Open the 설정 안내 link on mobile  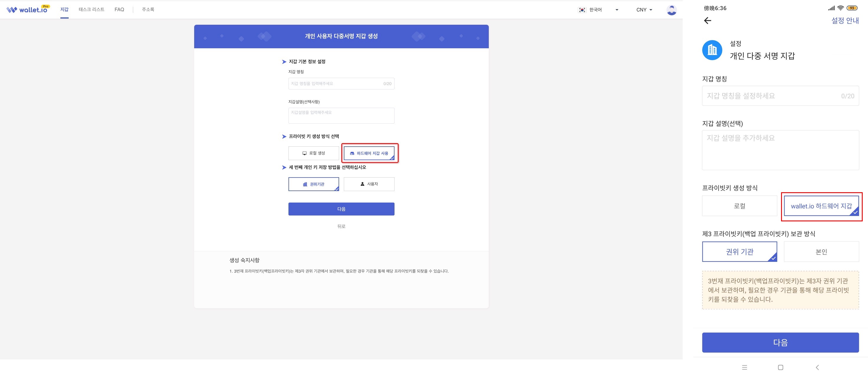point(845,21)
